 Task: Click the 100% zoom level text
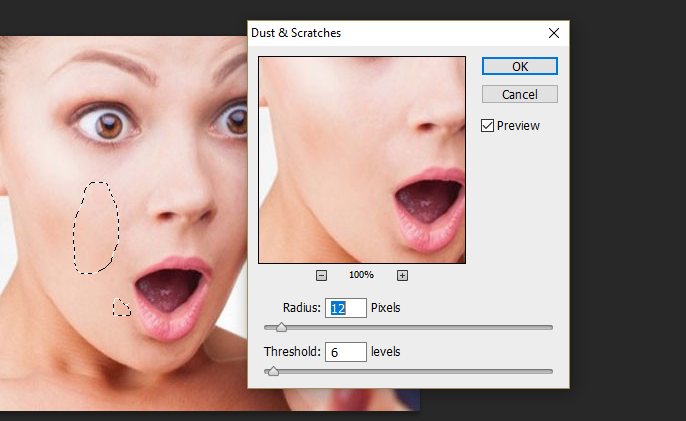361,275
